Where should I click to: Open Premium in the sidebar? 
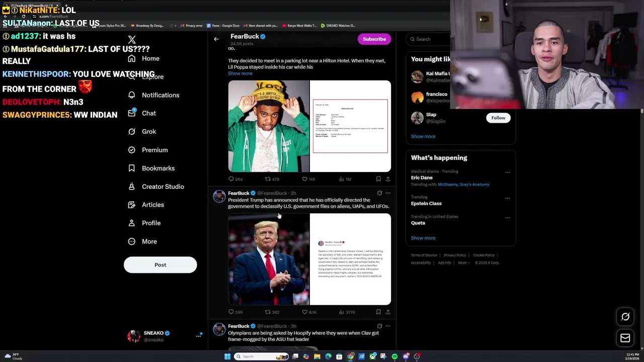[x=148, y=150]
